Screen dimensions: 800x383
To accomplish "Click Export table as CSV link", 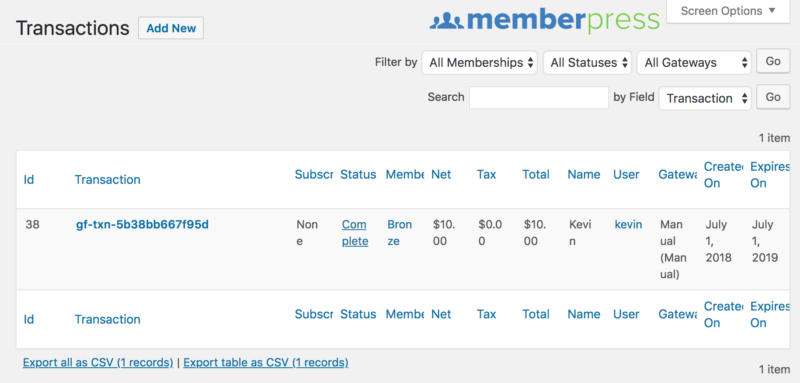I will point(266,363).
